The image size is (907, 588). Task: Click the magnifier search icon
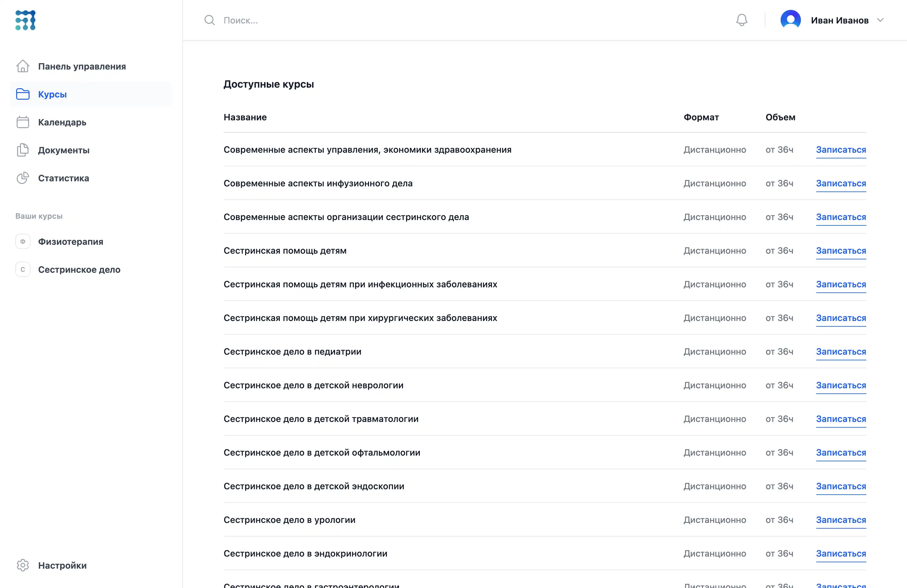209,20
